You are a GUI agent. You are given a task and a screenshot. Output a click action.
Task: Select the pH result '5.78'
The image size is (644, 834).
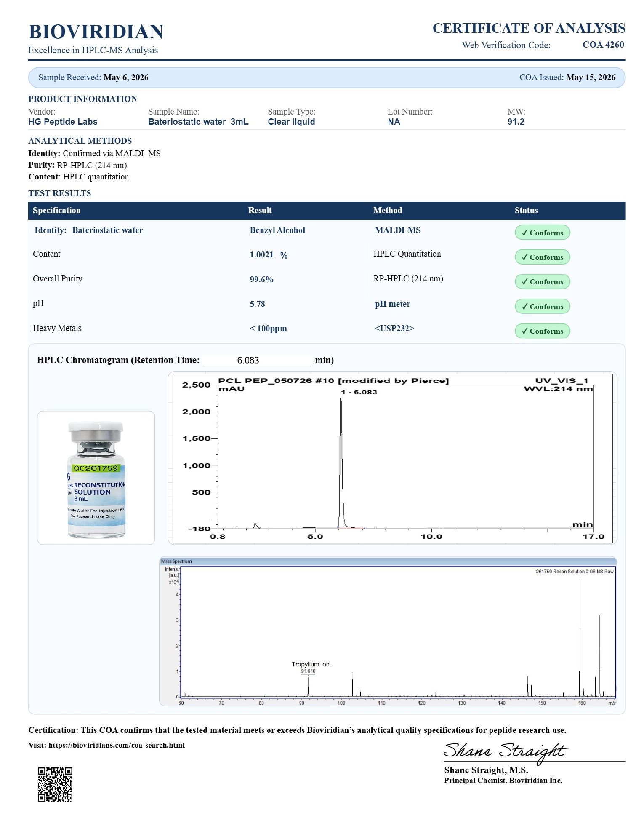click(x=257, y=304)
